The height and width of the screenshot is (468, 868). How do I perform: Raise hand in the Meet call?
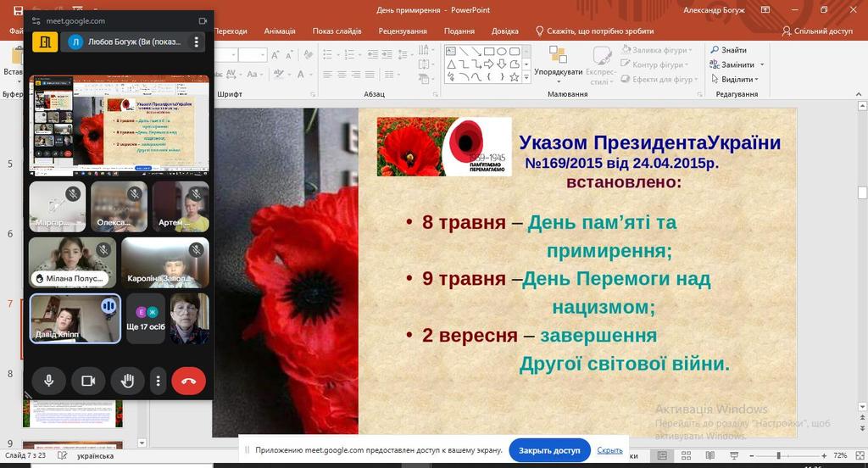tap(128, 382)
